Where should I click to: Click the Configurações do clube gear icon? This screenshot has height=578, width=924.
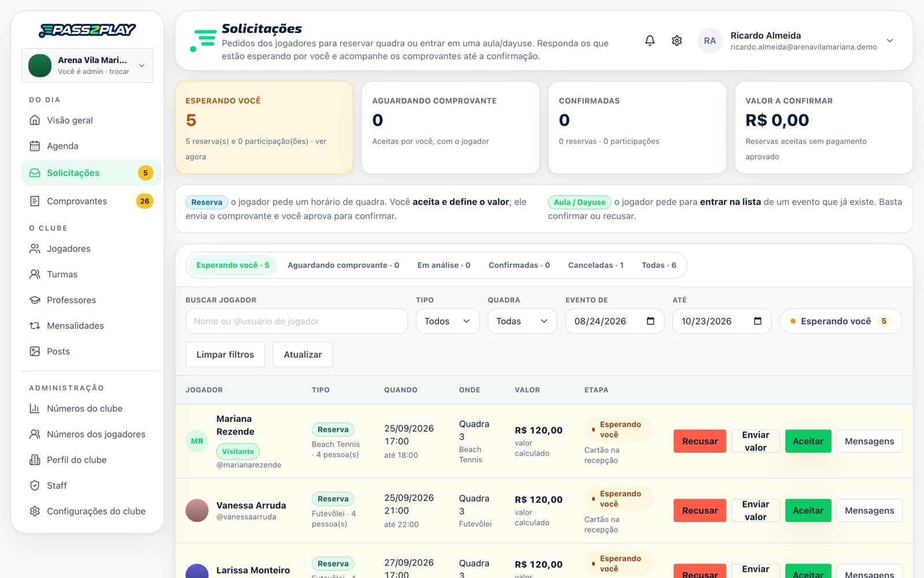click(x=35, y=511)
